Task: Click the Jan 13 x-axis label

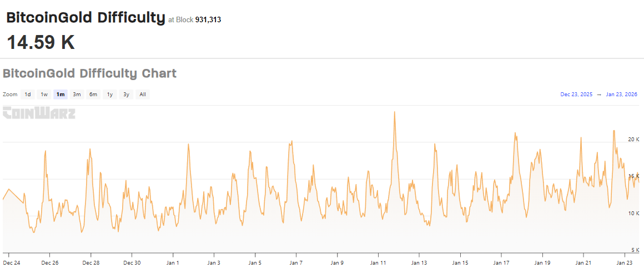Action: 419,262
